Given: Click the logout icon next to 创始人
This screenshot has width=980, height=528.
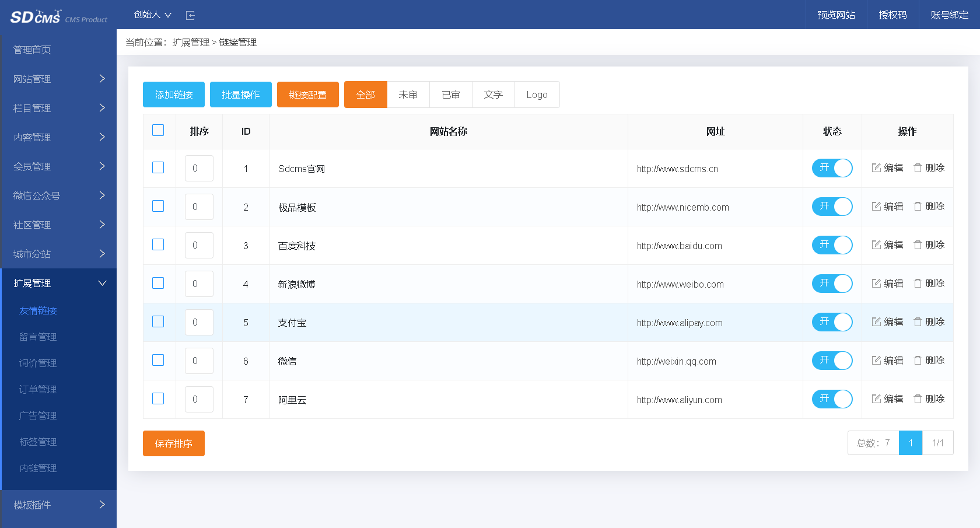Looking at the screenshot, I should (x=190, y=15).
